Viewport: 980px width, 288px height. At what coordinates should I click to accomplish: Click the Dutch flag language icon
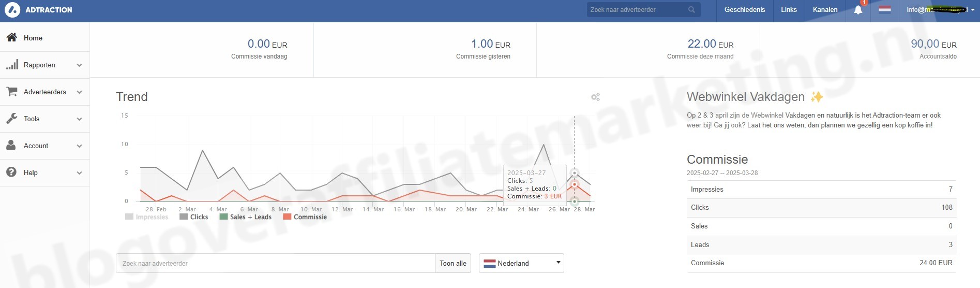pos(885,10)
